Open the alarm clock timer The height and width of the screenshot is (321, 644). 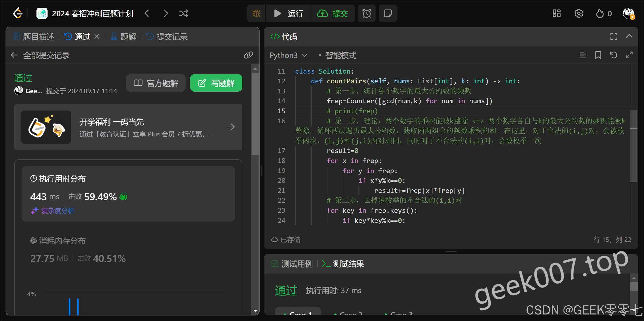(367, 13)
